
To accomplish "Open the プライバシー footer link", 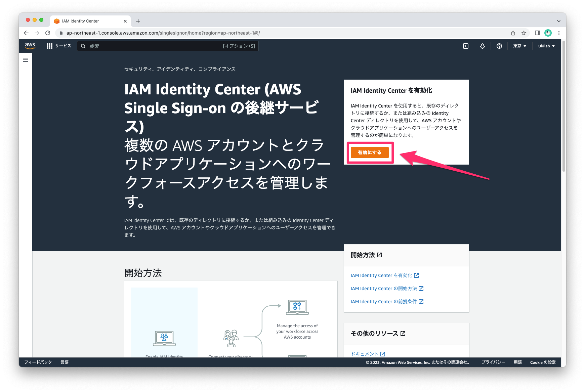I will (493, 362).
